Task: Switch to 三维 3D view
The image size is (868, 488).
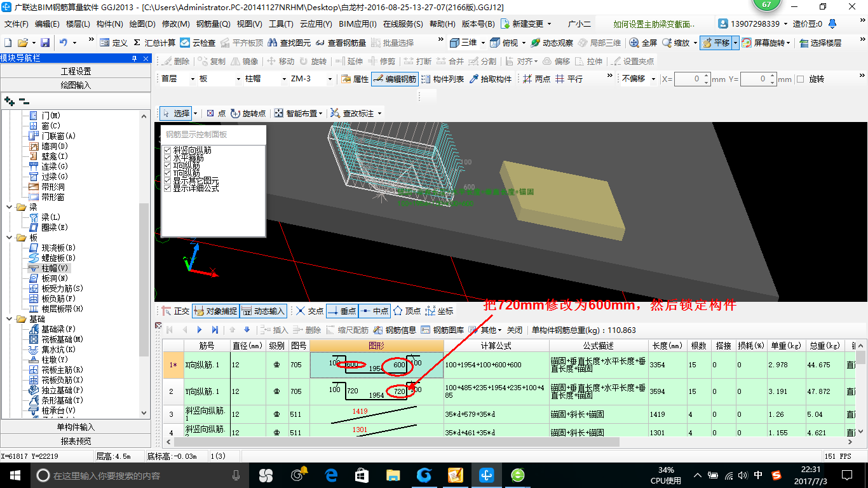Action: (463, 43)
